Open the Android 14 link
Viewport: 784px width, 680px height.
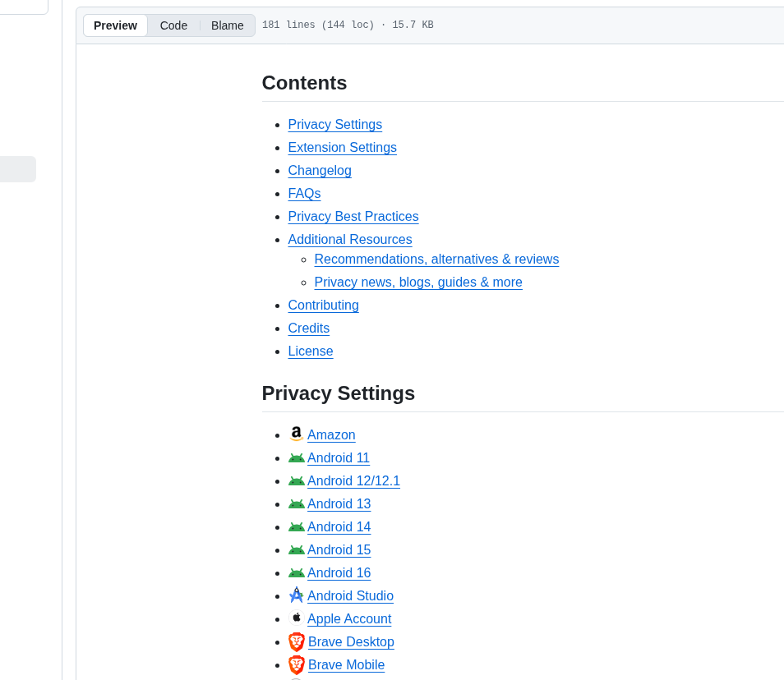[x=339, y=527]
